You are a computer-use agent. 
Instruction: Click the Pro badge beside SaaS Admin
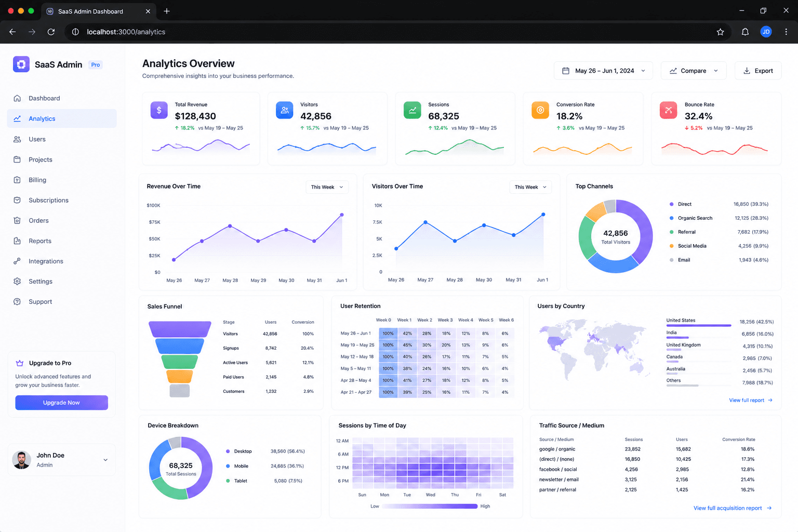[x=96, y=65]
